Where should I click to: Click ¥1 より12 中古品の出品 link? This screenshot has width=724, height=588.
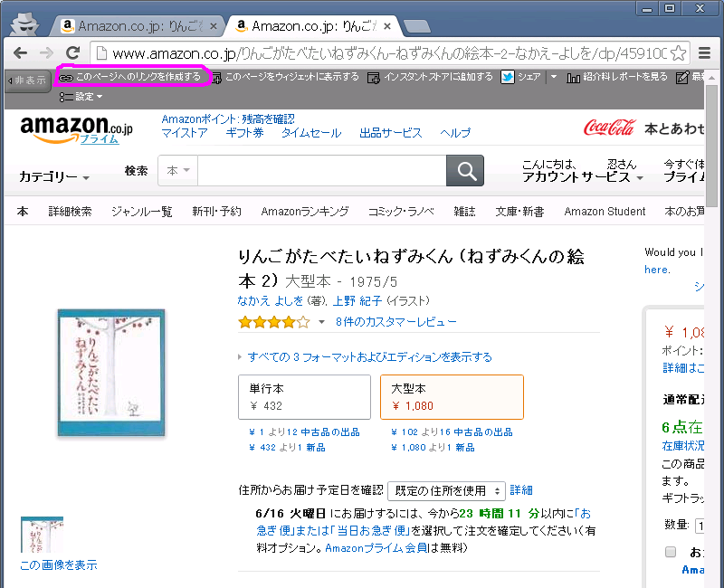coord(304,432)
